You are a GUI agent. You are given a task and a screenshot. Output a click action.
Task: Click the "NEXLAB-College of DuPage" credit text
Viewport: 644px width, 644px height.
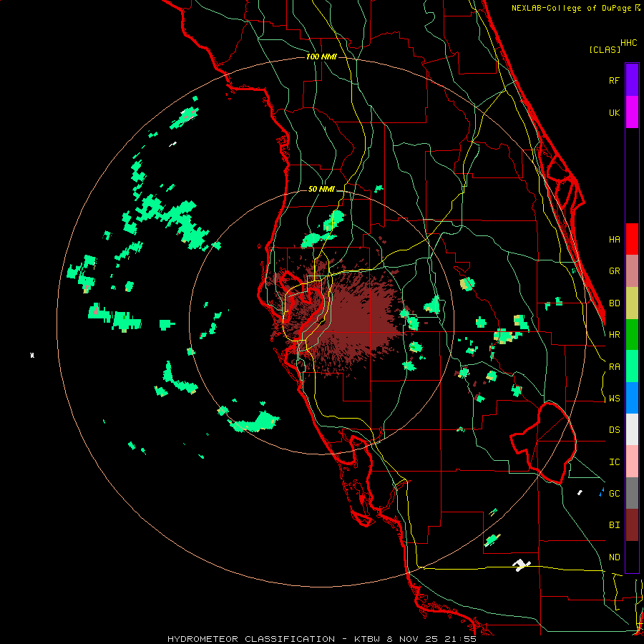572,8
